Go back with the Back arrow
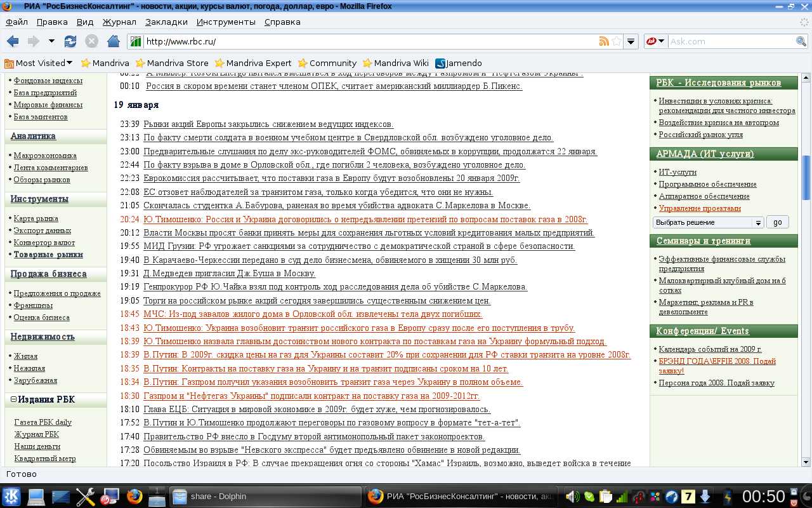The width and height of the screenshot is (812, 508). pyautogui.click(x=12, y=41)
